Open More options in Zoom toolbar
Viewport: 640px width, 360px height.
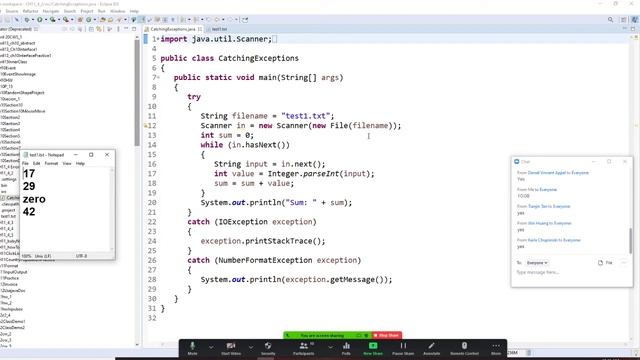click(496, 348)
